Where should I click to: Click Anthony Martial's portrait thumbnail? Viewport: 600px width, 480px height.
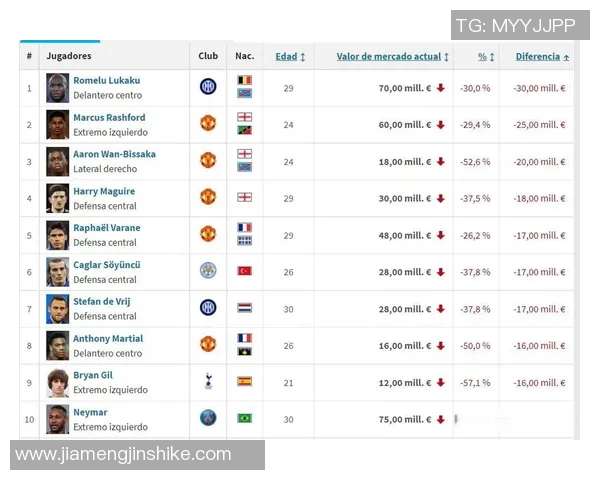[x=58, y=345]
